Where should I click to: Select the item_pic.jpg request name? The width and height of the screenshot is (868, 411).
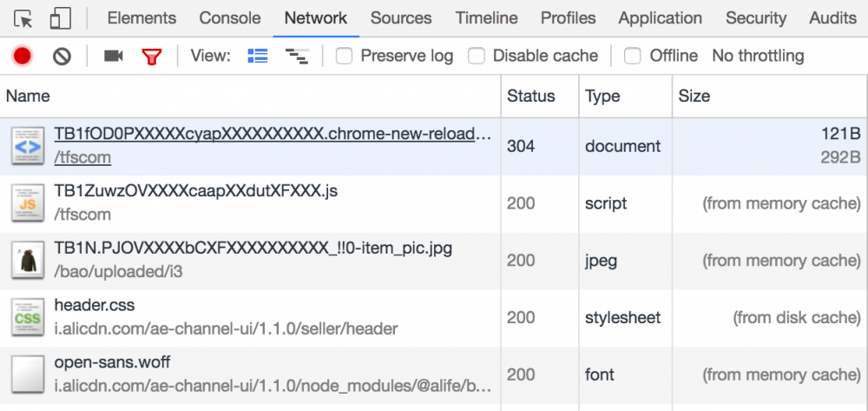coord(253,249)
